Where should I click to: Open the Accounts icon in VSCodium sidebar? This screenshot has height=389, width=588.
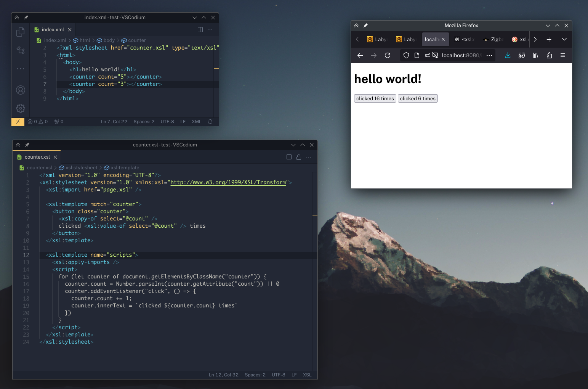tap(21, 90)
